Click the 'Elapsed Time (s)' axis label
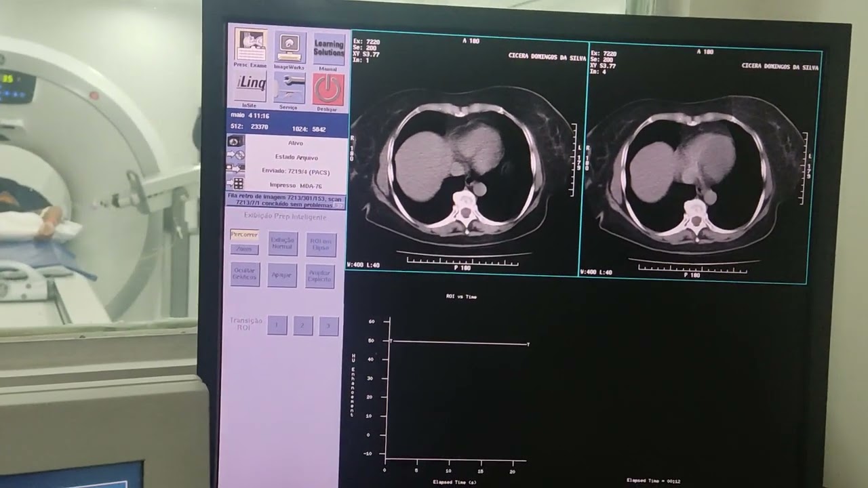Image resolution: width=868 pixels, height=488 pixels. 454,482
